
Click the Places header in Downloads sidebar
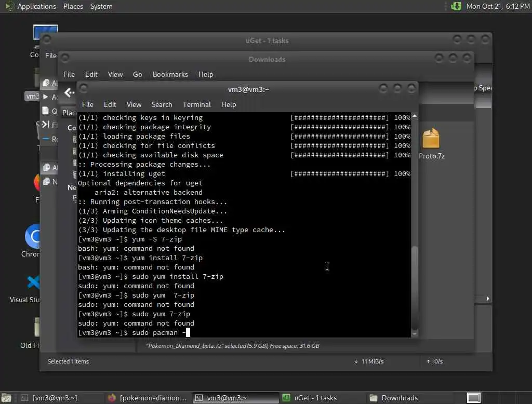70,113
